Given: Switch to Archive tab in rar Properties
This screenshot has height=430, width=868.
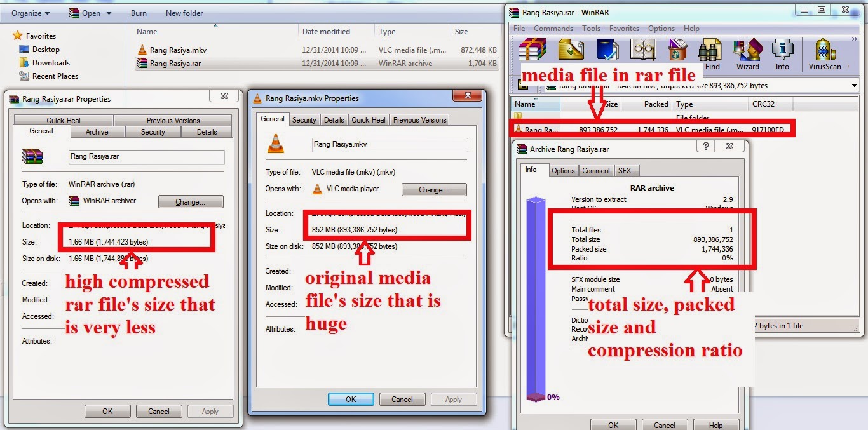Looking at the screenshot, I should [x=97, y=132].
